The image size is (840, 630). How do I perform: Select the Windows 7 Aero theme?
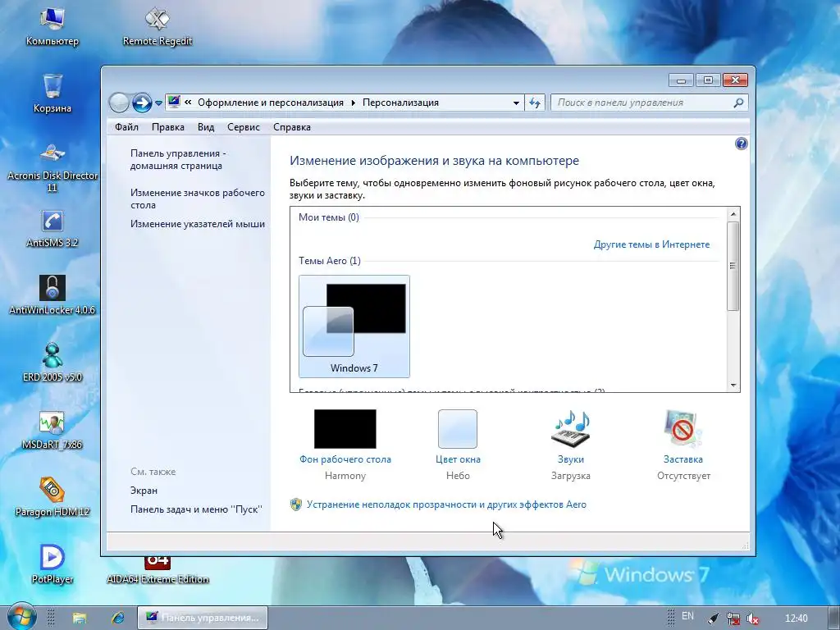click(354, 326)
